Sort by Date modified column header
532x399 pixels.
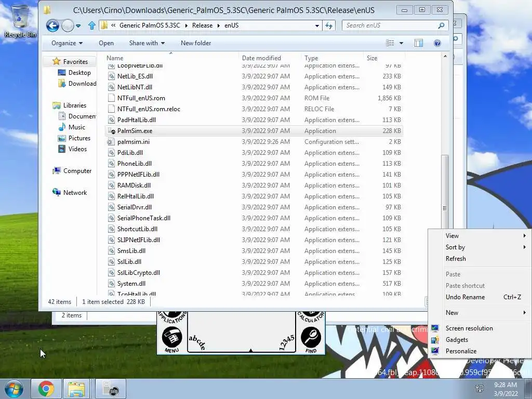pos(270,58)
